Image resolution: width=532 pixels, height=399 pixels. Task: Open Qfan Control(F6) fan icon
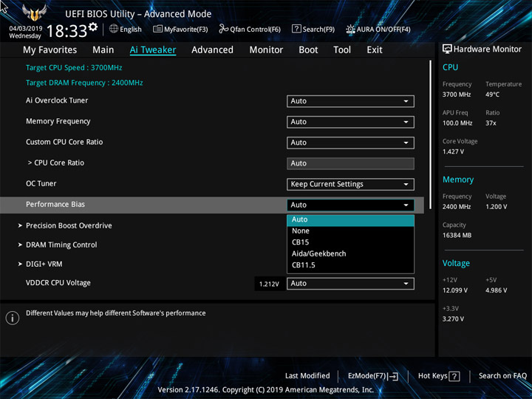pyautogui.click(x=223, y=29)
